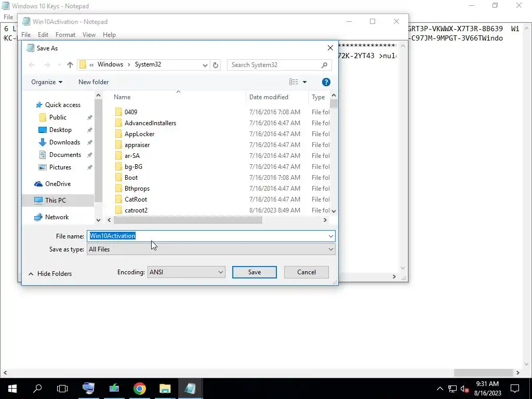
Task: Expand the address bar path dropdown
Action: click(x=205, y=65)
